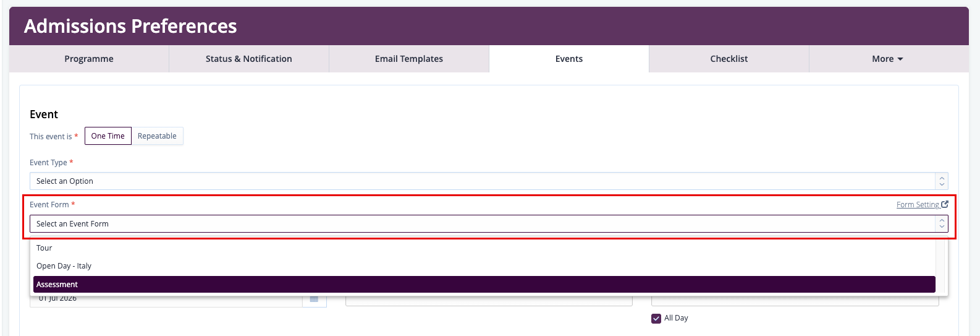The image size is (980, 336).
Task: Open the Programme tab
Action: tap(89, 59)
